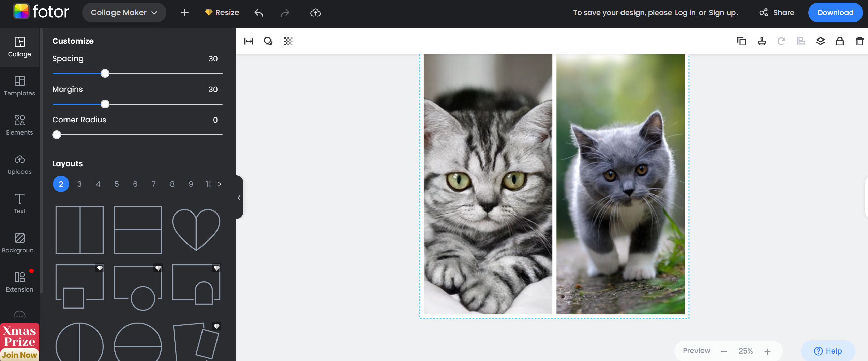Screen dimensions: 868x361
Task: Open the 25% zoom level menu
Action: point(746,351)
